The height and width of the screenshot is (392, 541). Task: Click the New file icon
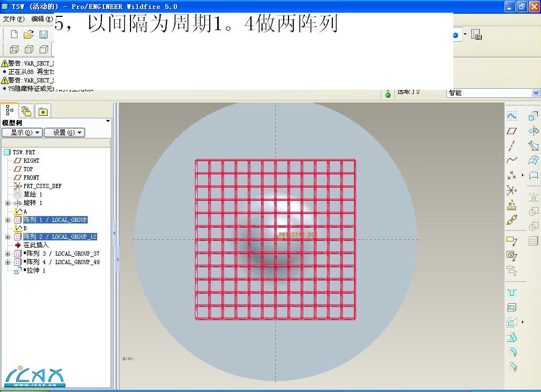(14, 34)
